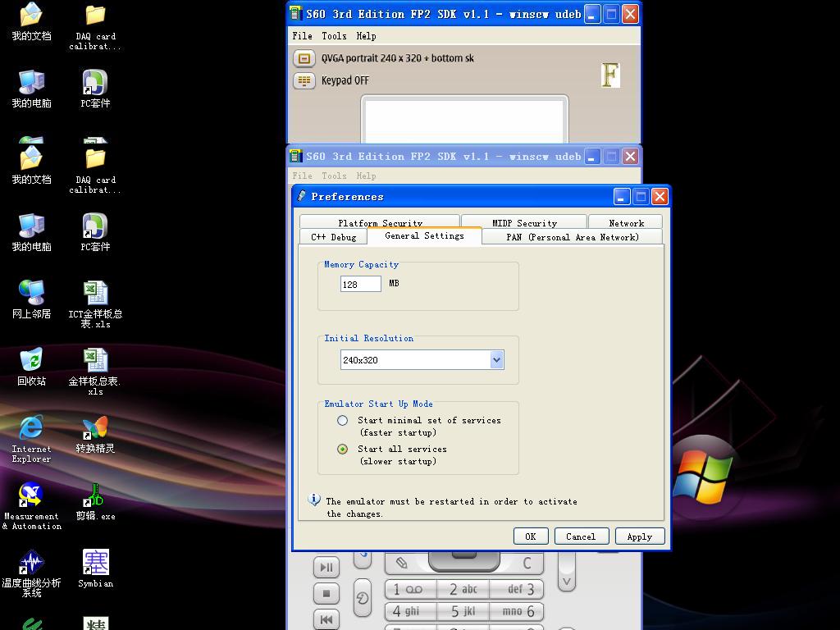The width and height of the screenshot is (840, 630).
Task: Click the QVGA portrait resolution icon button
Action: 304,58
